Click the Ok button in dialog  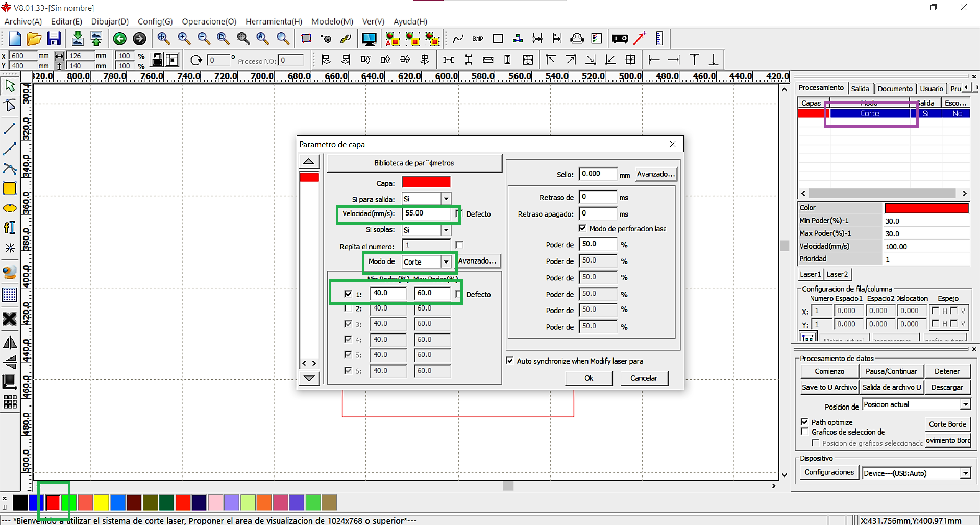click(x=589, y=378)
